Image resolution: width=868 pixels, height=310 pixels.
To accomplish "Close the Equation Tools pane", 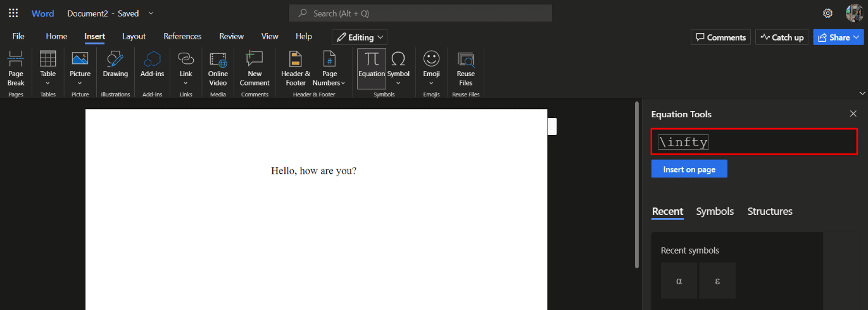I will point(853,113).
